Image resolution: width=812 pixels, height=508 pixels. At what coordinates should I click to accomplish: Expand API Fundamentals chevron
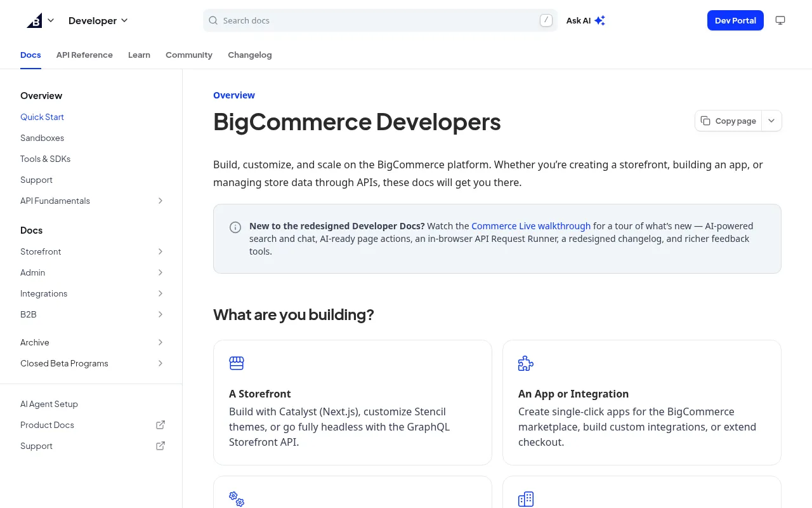(160, 201)
